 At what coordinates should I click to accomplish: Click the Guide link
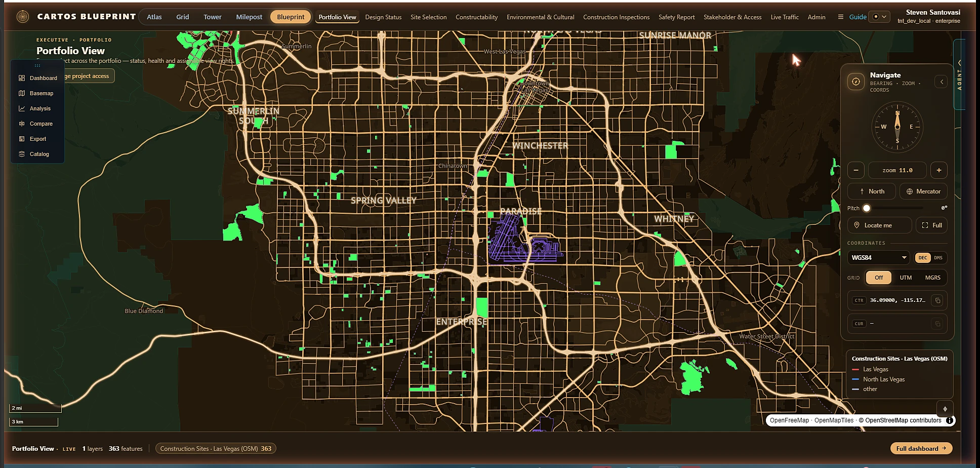[x=858, y=17]
